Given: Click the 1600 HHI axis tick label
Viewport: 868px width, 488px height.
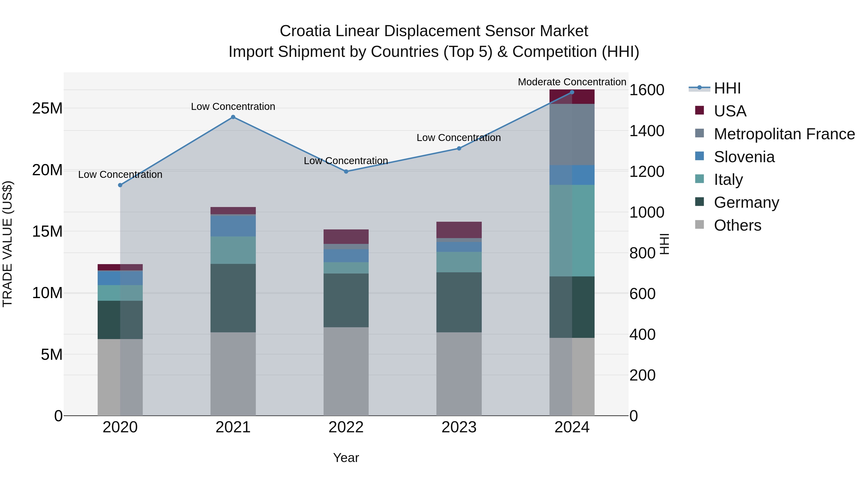Looking at the screenshot, I should click(x=647, y=90).
